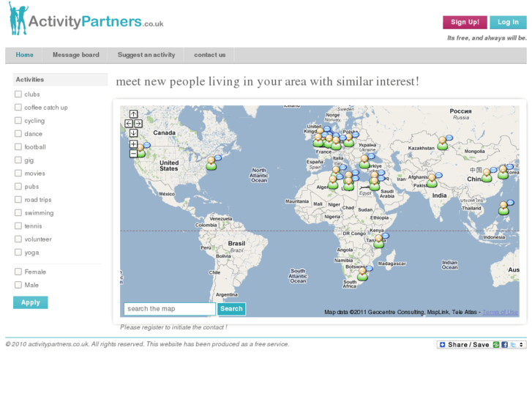
Task: Enable the yoga filter
Action: (18, 253)
